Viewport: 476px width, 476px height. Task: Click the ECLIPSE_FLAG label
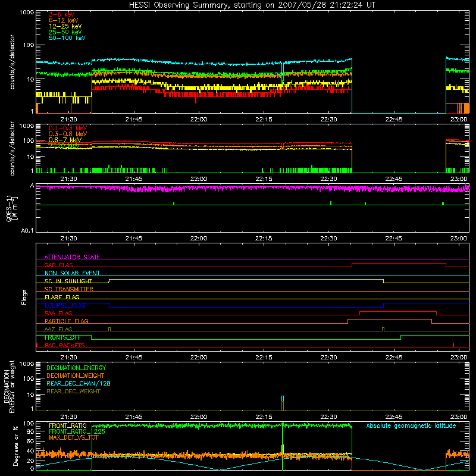(65, 305)
